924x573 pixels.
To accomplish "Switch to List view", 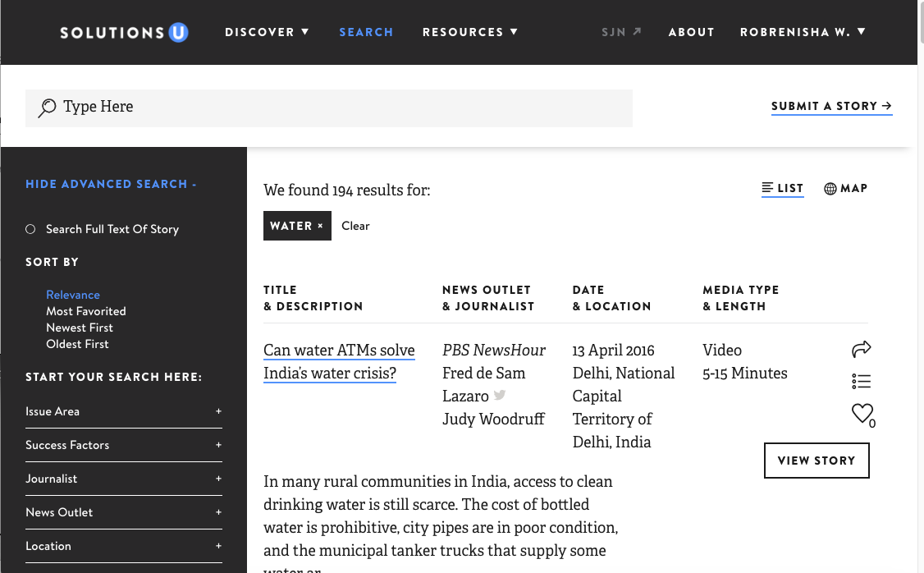I will coord(783,189).
